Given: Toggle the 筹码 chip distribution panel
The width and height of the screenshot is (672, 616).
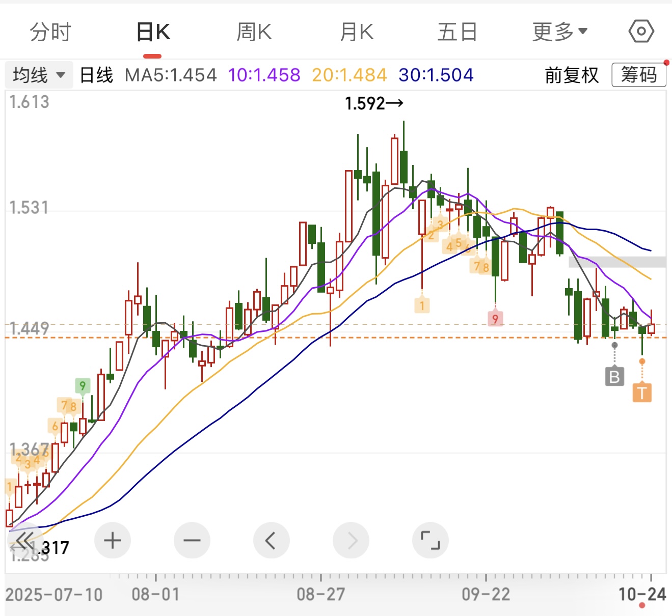Looking at the screenshot, I should tap(639, 75).
